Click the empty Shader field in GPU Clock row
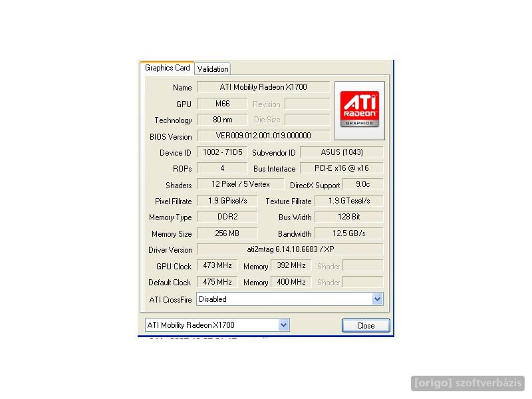 [x=363, y=265]
